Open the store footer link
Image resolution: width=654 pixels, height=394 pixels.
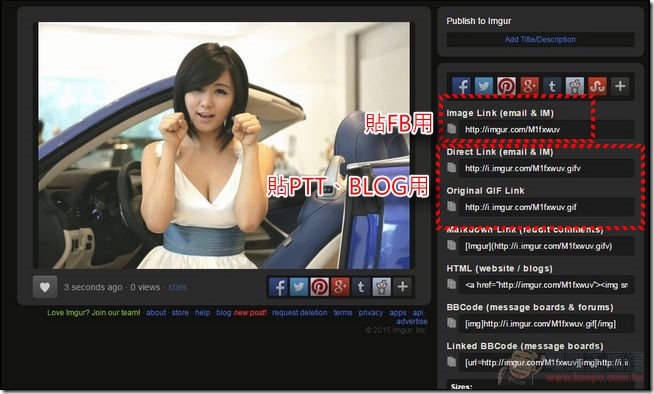point(180,313)
